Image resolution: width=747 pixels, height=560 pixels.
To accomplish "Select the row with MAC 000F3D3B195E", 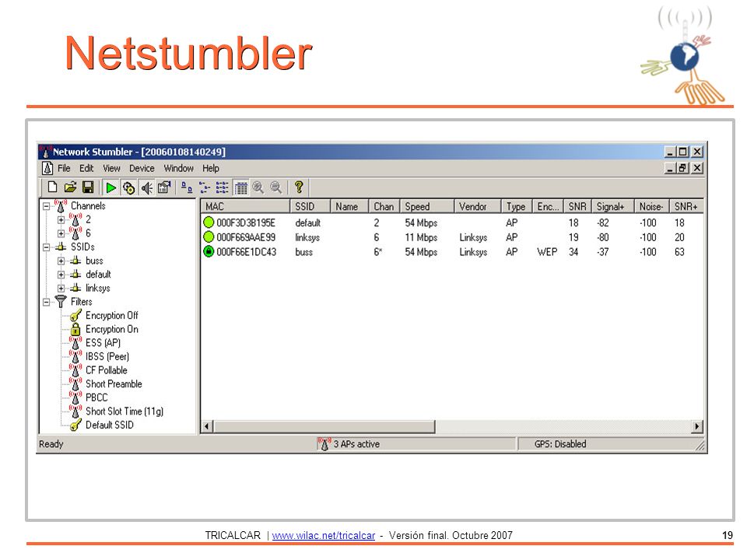I will point(451,222).
